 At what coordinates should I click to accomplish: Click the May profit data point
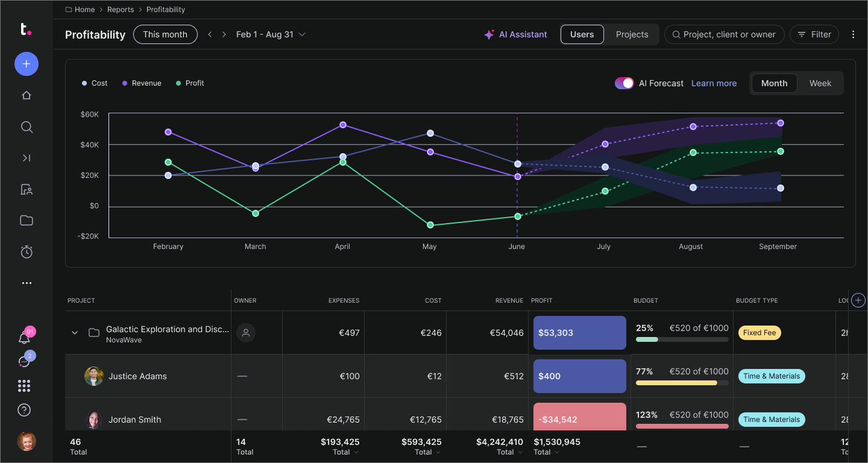(430, 225)
